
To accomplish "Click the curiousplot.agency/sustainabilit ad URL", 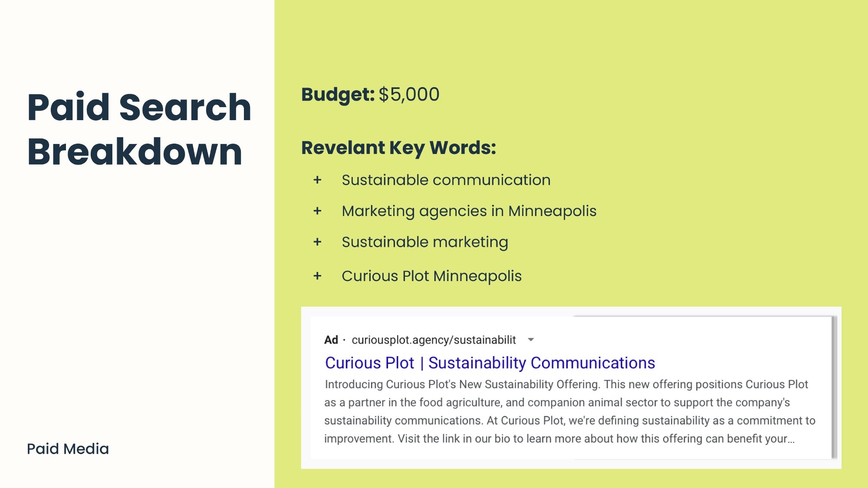I will (x=434, y=340).
